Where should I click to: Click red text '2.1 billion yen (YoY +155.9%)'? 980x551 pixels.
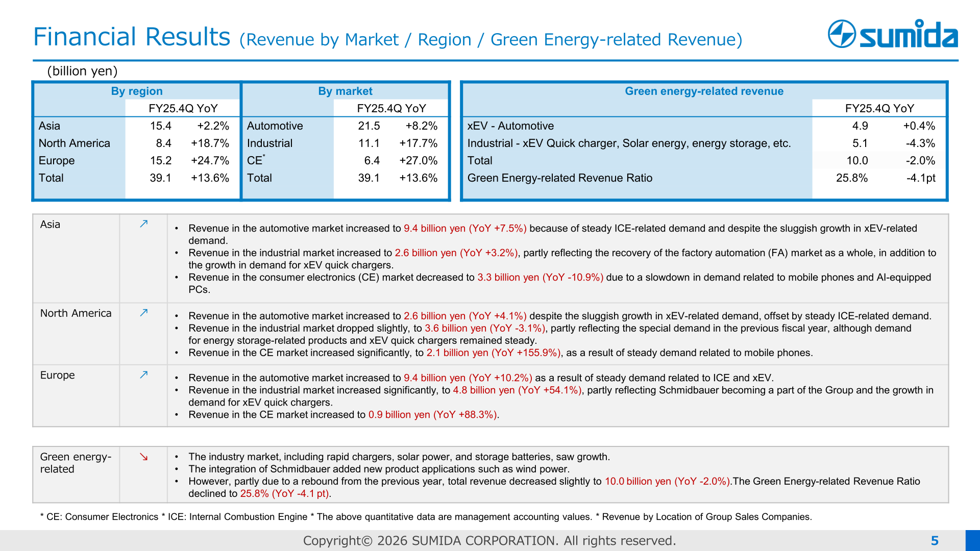[x=494, y=353]
